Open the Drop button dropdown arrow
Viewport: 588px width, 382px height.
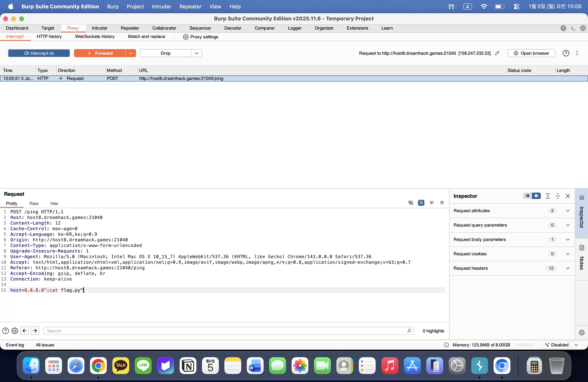196,53
